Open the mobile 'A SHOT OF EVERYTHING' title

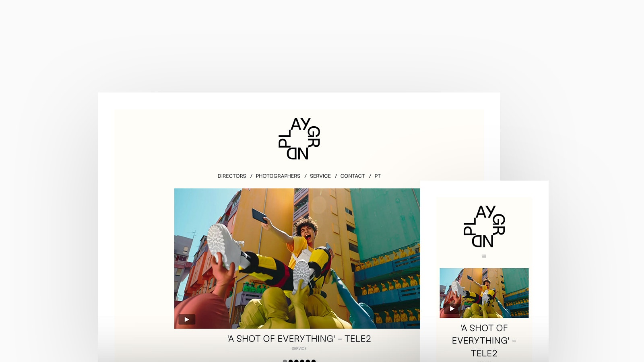pos(484,341)
